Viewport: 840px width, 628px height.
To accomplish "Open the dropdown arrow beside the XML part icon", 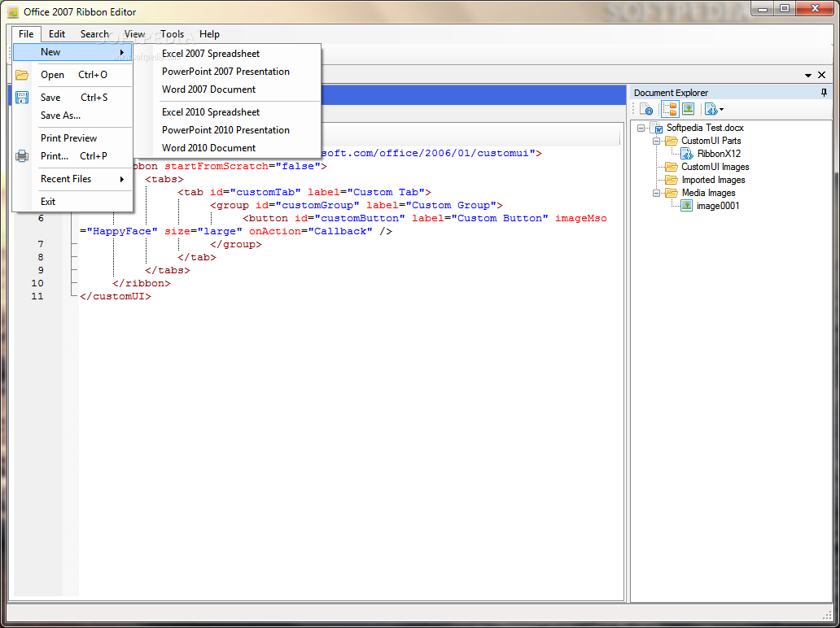I will 722,110.
